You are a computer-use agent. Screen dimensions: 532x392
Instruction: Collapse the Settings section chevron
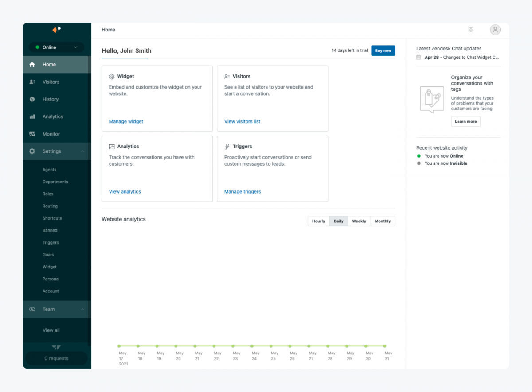point(82,151)
